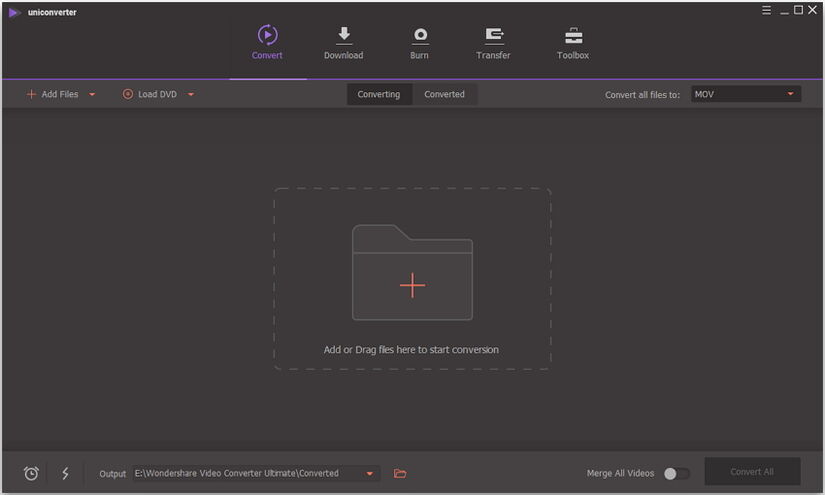Click the uniconverter logo icon
Image resolution: width=825 pixels, height=495 pixels.
(x=15, y=12)
